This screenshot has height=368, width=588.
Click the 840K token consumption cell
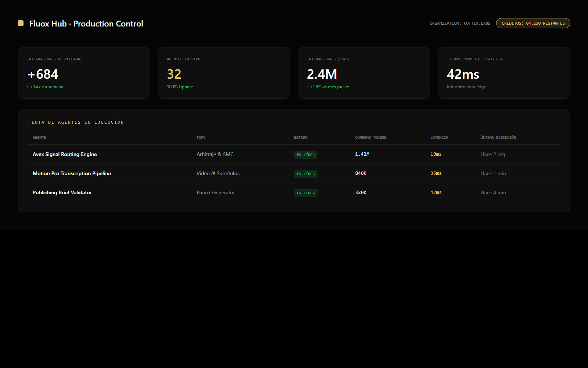click(x=361, y=173)
